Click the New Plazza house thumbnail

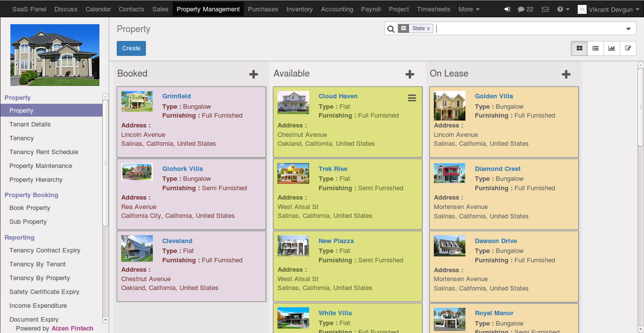(293, 246)
